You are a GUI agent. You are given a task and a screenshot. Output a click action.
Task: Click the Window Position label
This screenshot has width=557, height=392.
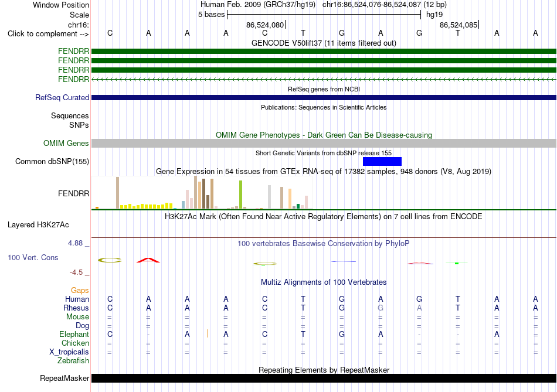coord(61,5)
